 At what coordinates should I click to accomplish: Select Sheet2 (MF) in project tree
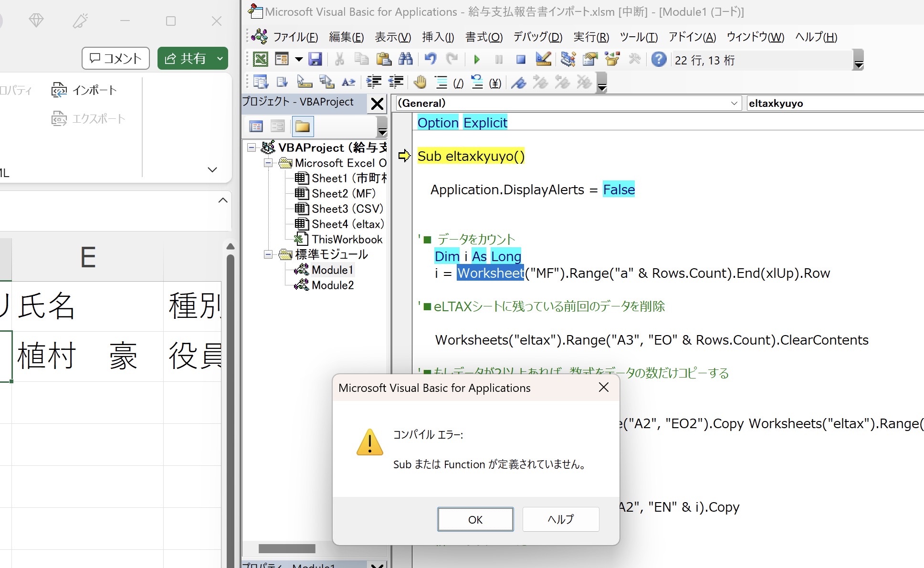pos(344,193)
